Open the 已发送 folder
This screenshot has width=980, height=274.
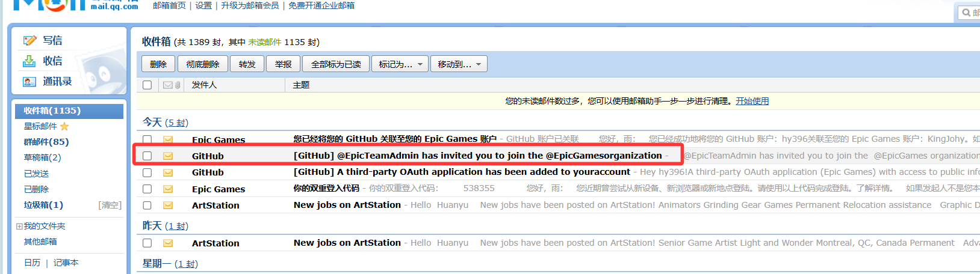(36, 174)
